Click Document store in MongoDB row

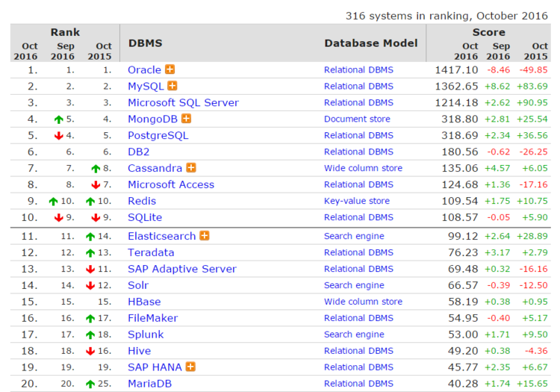(357, 119)
